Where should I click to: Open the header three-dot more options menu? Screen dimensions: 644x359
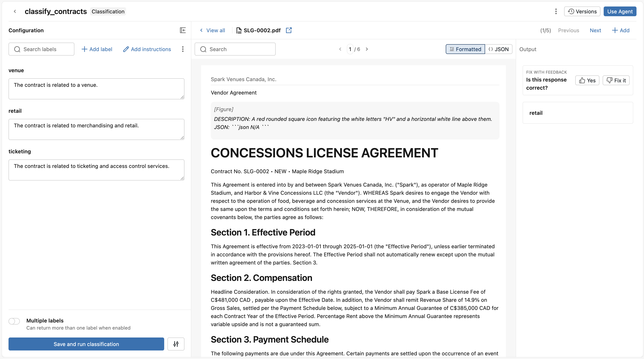(556, 12)
